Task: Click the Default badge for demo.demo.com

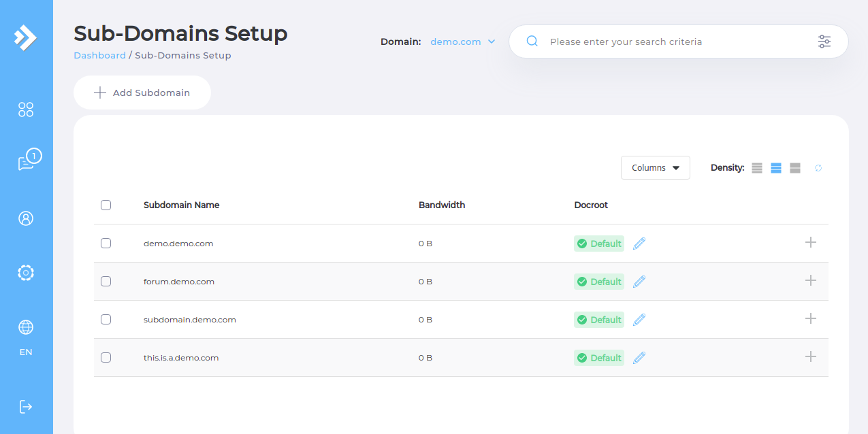Action: [x=599, y=244]
